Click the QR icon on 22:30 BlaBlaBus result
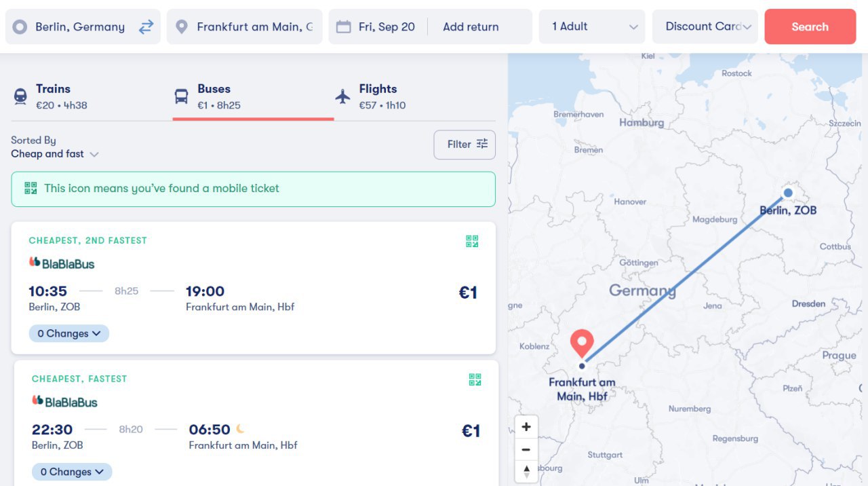Screen dimensions: 868x486 [x=475, y=379]
